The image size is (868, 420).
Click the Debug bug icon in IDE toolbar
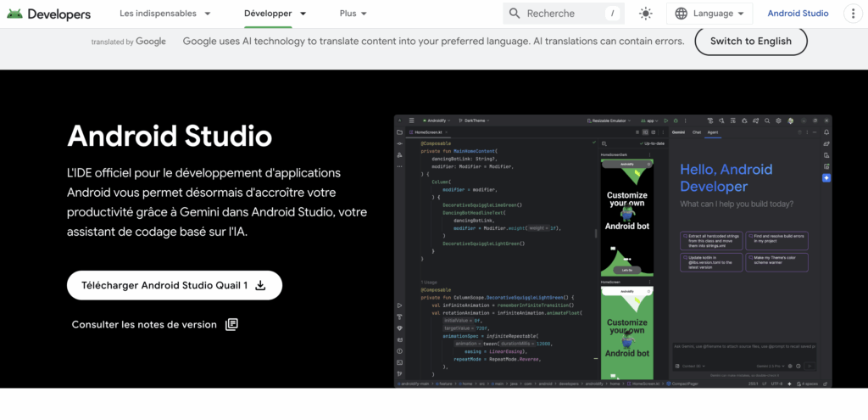[676, 120]
